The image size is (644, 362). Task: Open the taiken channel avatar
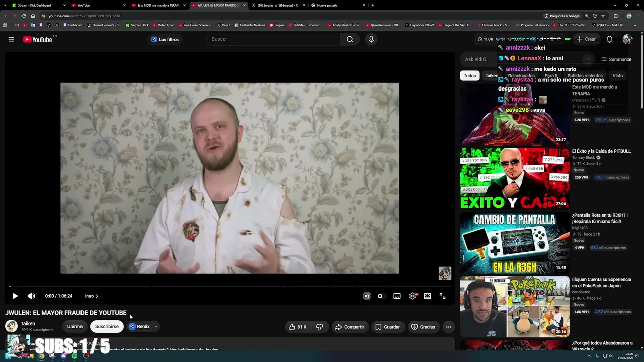pyautogui.click(x=11, y=326)
